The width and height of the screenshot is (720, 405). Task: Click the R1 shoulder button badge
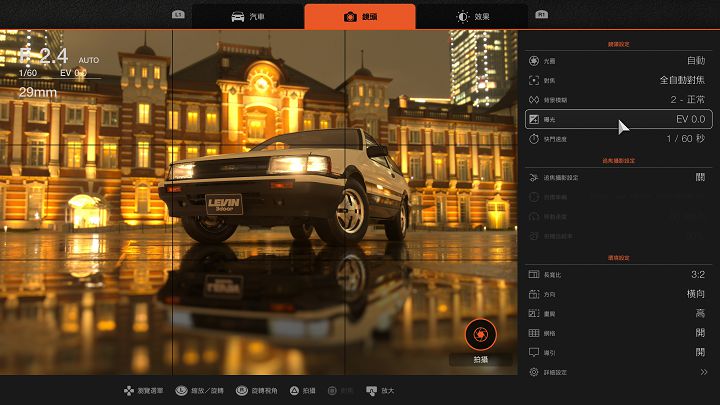(542, 15)
